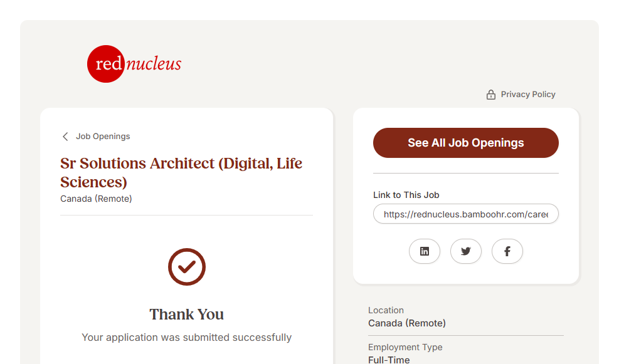Open the Privacy Policy link
This screenshot has height=364, width=619.
528,95
